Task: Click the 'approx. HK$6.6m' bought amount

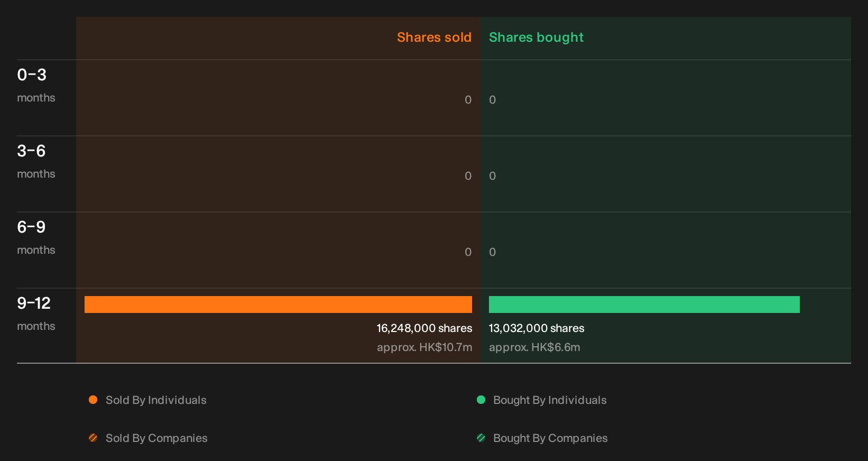Action: (x=534, y=347)
